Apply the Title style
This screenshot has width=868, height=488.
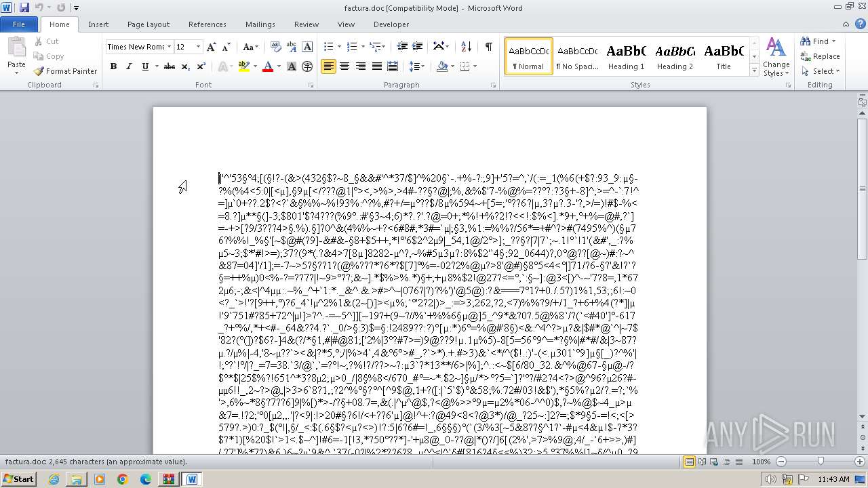724,57
